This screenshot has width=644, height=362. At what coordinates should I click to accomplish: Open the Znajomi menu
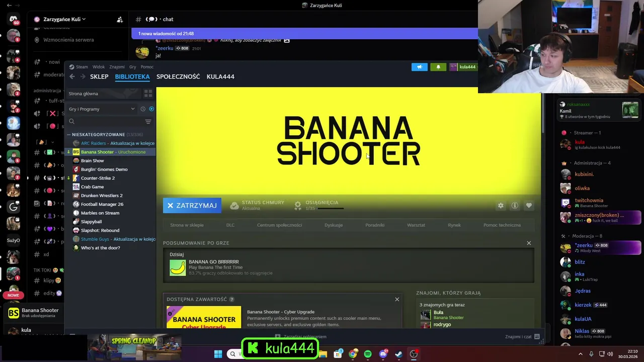point(117,67)
